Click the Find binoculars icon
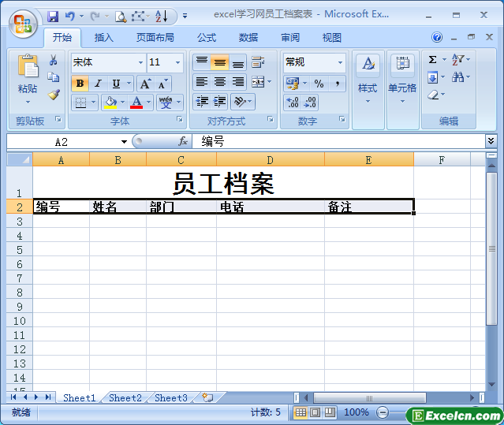This screenshot has height=425, width=504. pos(458,77)
